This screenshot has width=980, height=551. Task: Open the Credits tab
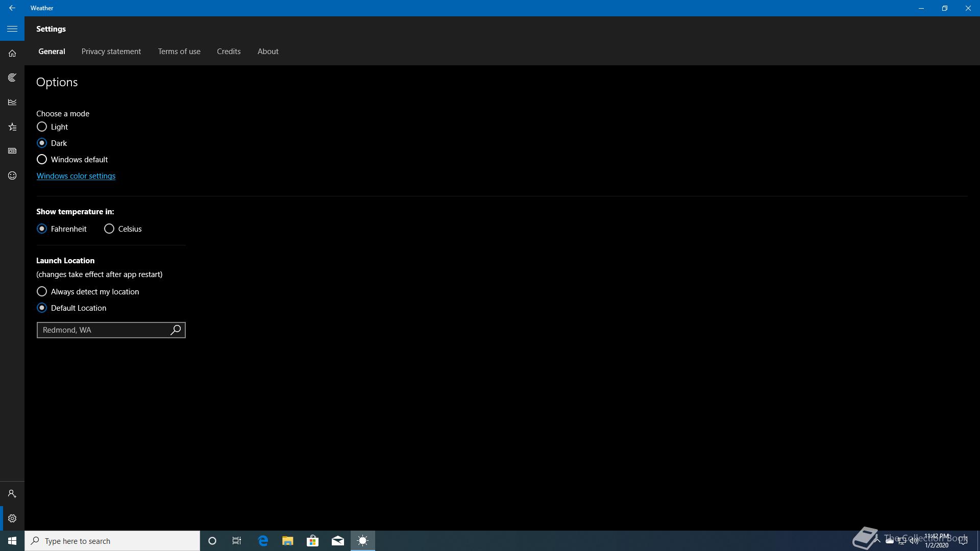[228, 52]
